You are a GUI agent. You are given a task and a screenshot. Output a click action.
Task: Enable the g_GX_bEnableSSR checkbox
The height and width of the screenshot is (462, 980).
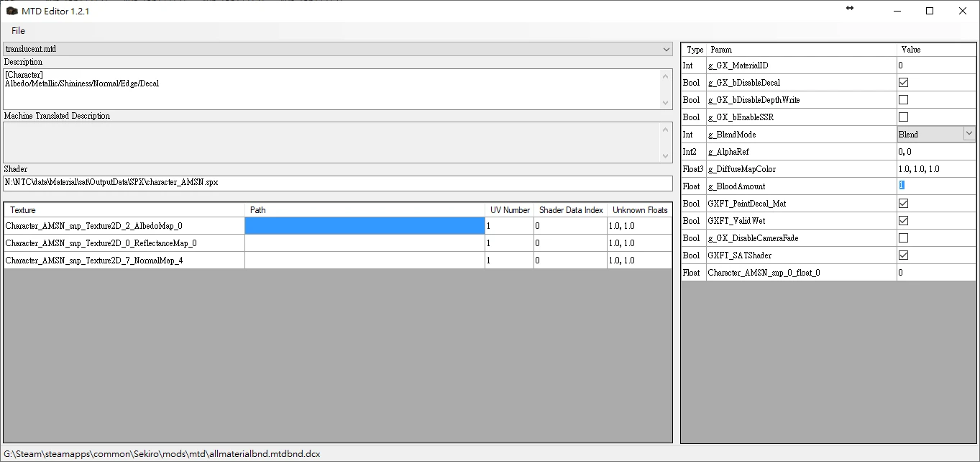[903, 117]
